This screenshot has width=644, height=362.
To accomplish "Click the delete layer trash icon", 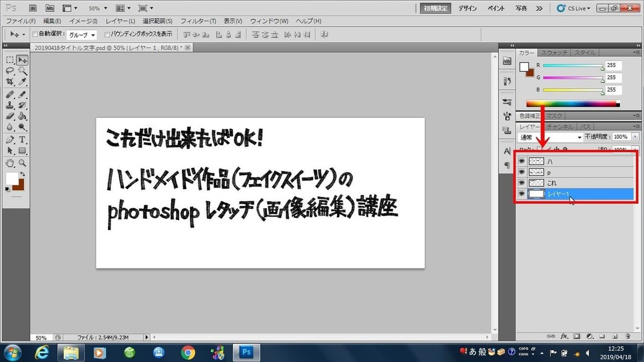I will pos(628,336).
